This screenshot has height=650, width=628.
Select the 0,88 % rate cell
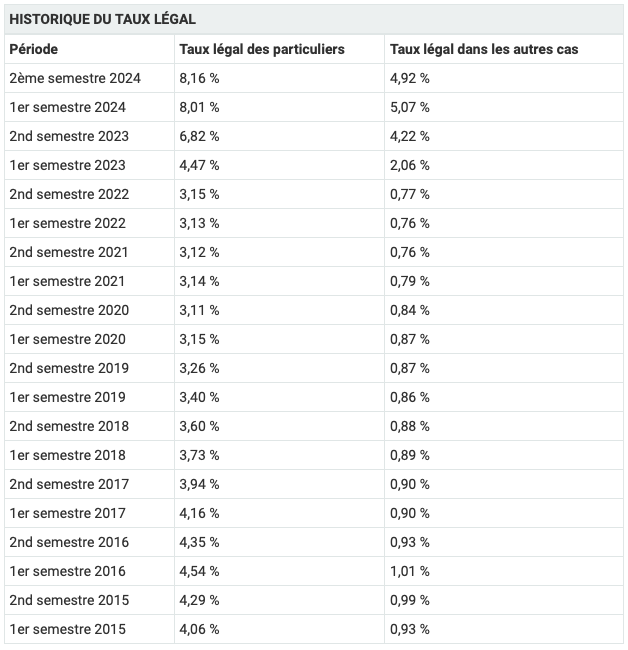[x=409, y=426]
